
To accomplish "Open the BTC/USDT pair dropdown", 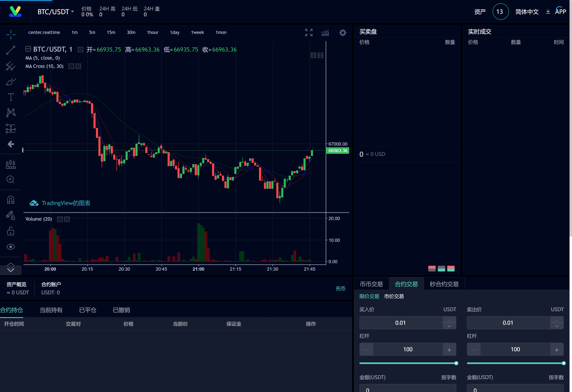I will 56,12.
